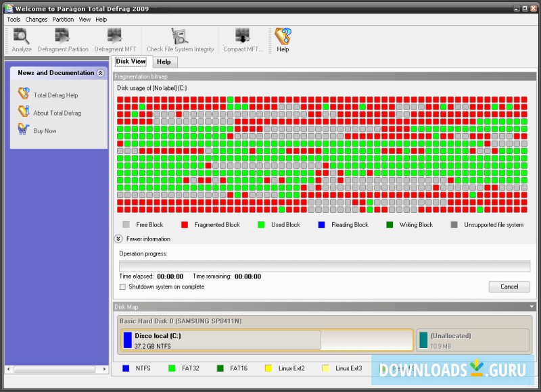Click the Unsupported file system swatch
Screen dimensions: 541x392
(x=454, y=225)
